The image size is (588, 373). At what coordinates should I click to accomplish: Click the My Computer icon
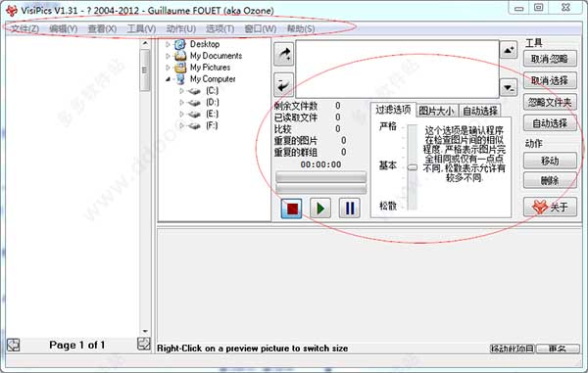pos(180,79)
